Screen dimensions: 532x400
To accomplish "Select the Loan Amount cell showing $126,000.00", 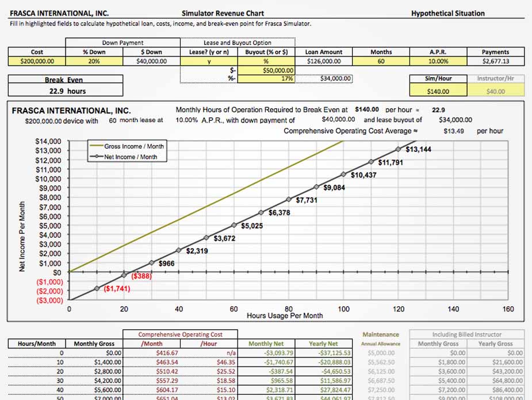I will (324, 61).
